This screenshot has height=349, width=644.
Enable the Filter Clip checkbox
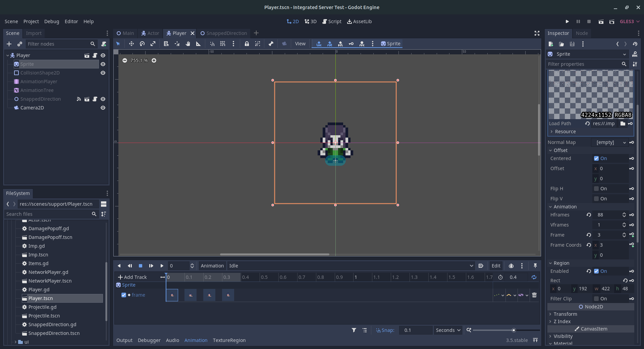(596, 299)
